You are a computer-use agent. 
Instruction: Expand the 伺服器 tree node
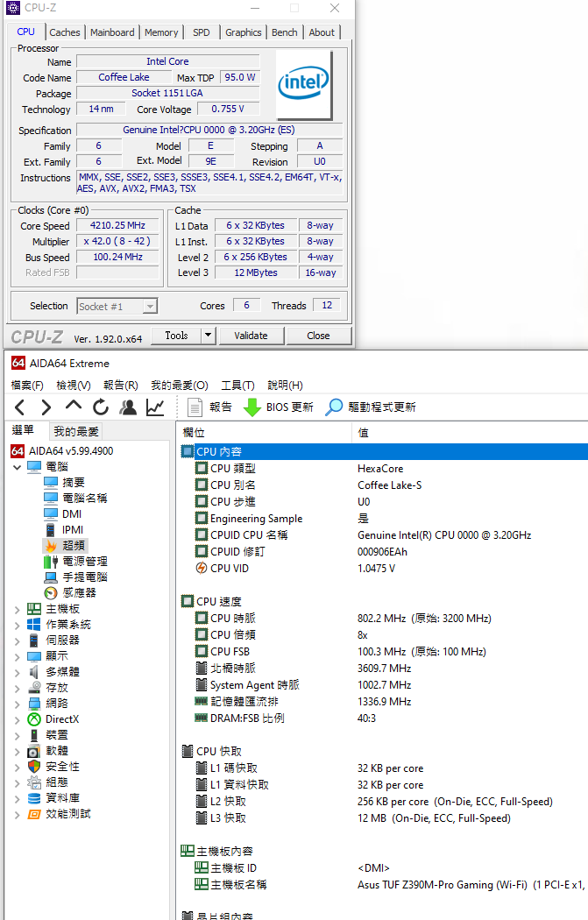click(x=17, y=641)
